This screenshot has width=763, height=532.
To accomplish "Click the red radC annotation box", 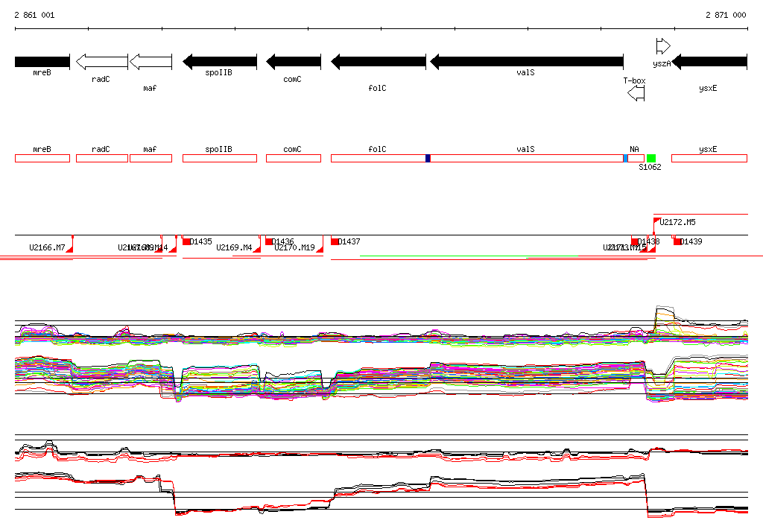I will pyautogui.click(x=102, y=158).
